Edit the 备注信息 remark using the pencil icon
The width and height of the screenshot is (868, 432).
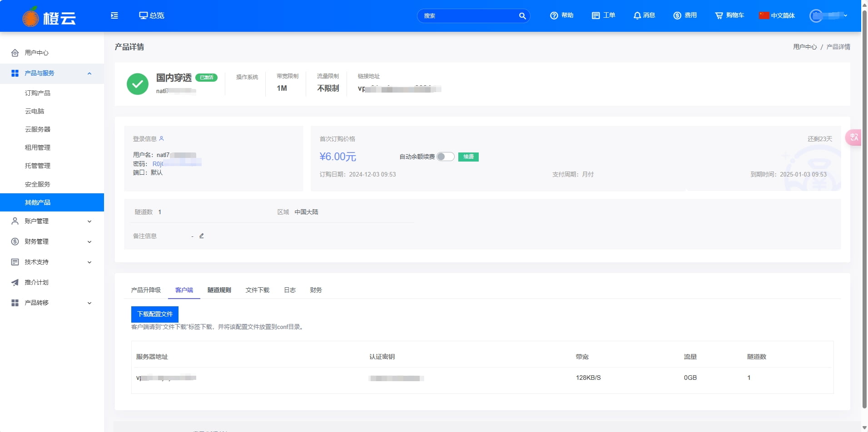click(x=201, y=236)
